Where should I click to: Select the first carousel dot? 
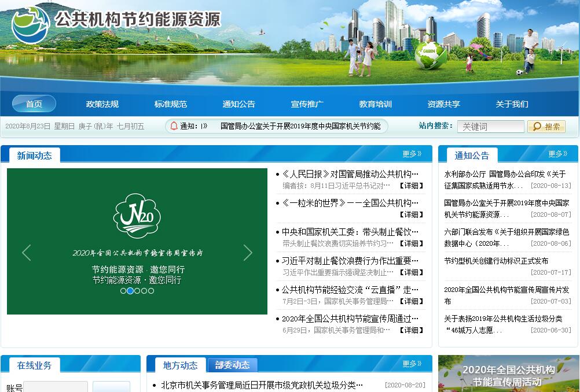(x=123, y=291)
